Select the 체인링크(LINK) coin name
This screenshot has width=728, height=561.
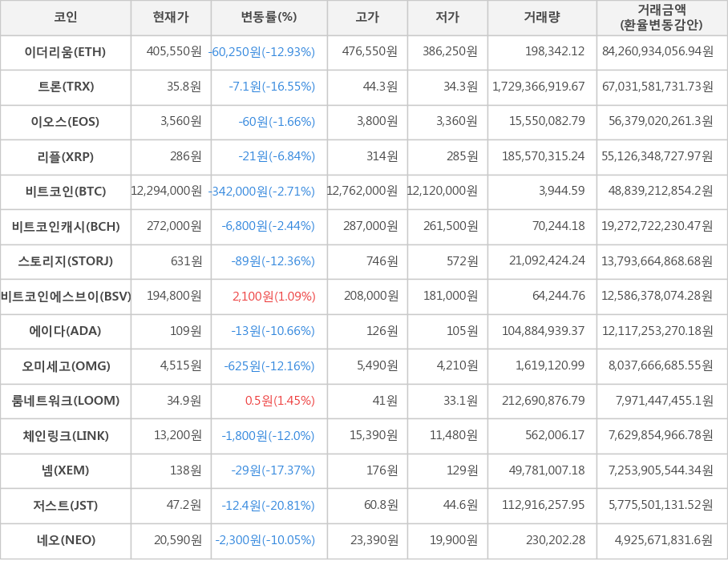tap(66, 436)
